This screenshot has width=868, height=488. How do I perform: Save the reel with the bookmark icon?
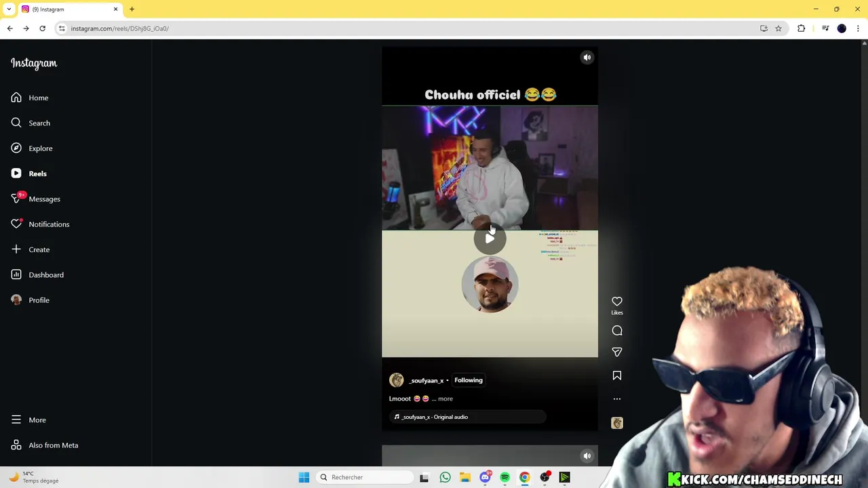click(x=617, y=375)
